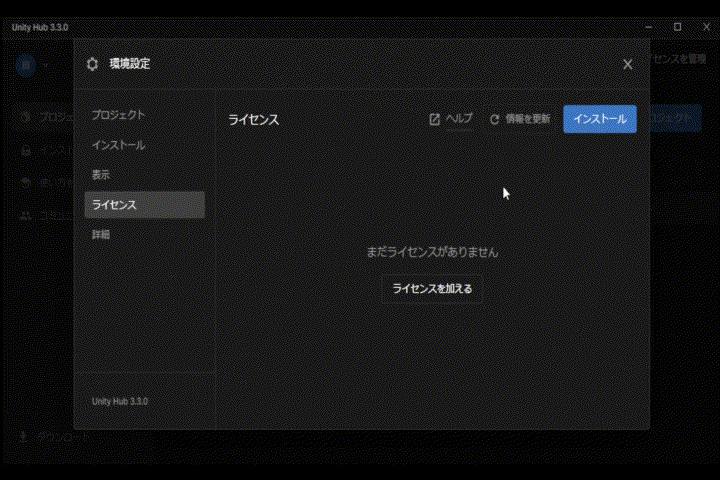
Task: Minimize the Unity Hub window
Action: pos(648,27)
